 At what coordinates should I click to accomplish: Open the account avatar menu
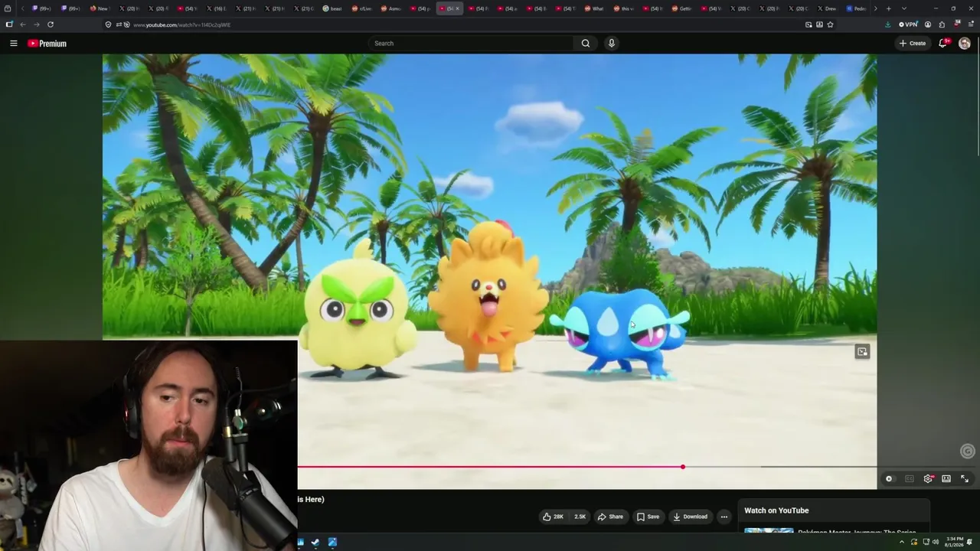965,44
